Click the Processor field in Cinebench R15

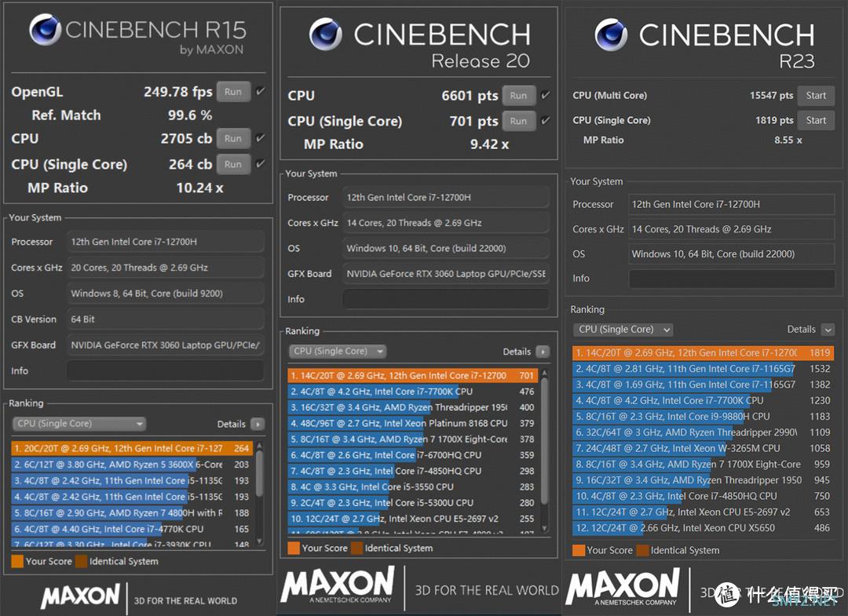tap(166, 242)
